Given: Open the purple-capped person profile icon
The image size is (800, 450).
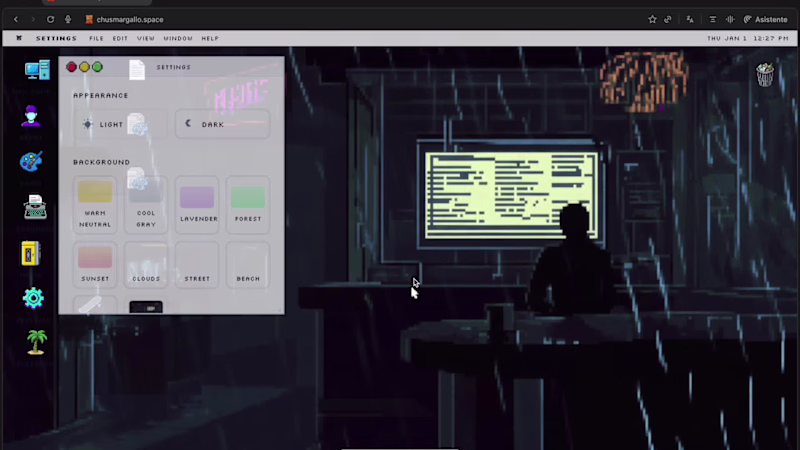Looking at the screenshot, I should point(31,116).
